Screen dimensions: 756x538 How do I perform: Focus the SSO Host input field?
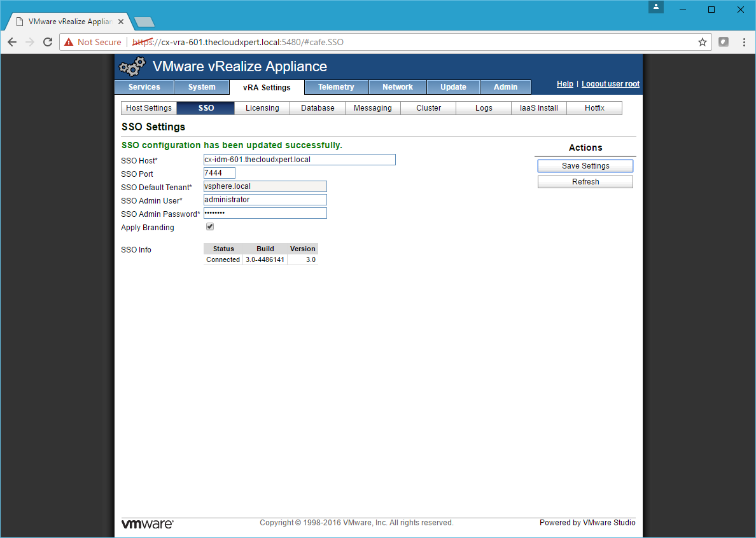299,160
